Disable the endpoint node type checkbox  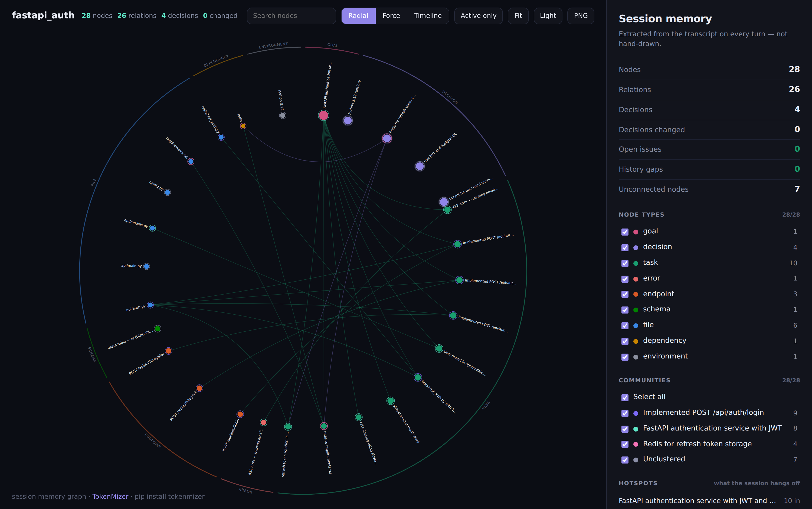point(625,294)
